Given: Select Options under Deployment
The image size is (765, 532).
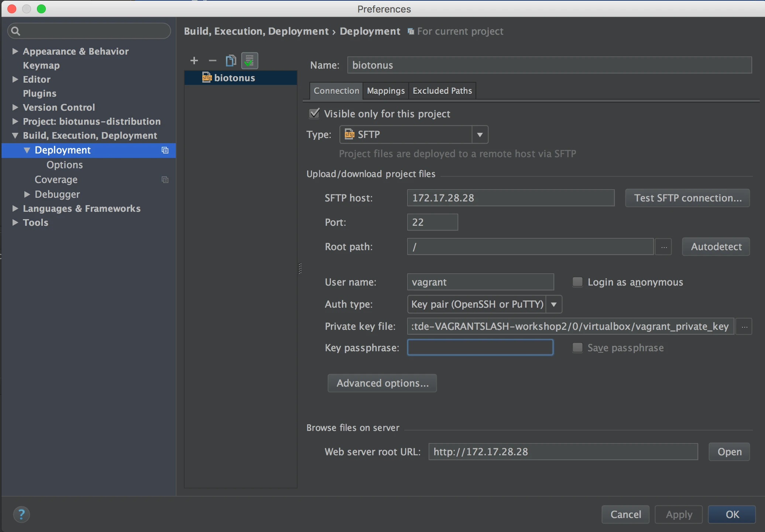Looking at the screenshot, I should point(65,165).
